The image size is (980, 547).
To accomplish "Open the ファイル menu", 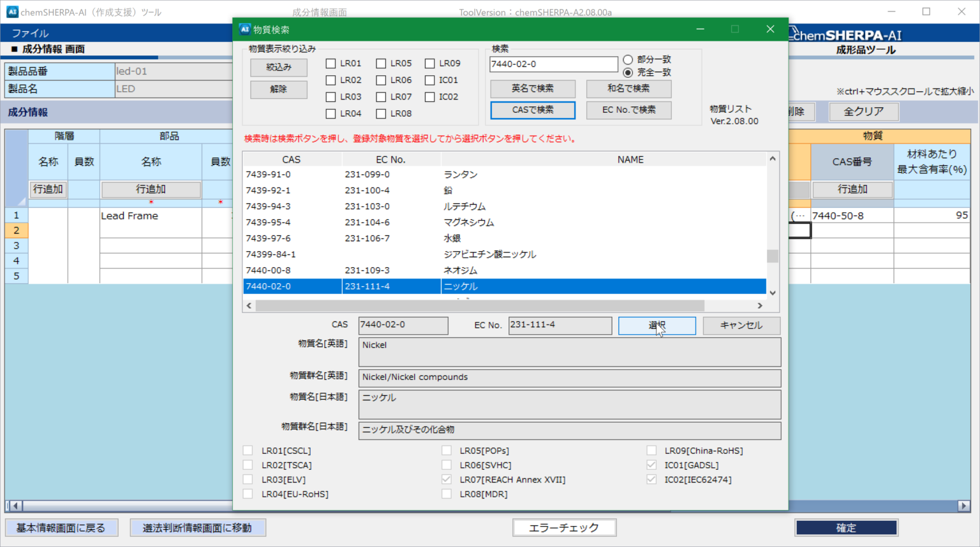I will click(30, 33).
